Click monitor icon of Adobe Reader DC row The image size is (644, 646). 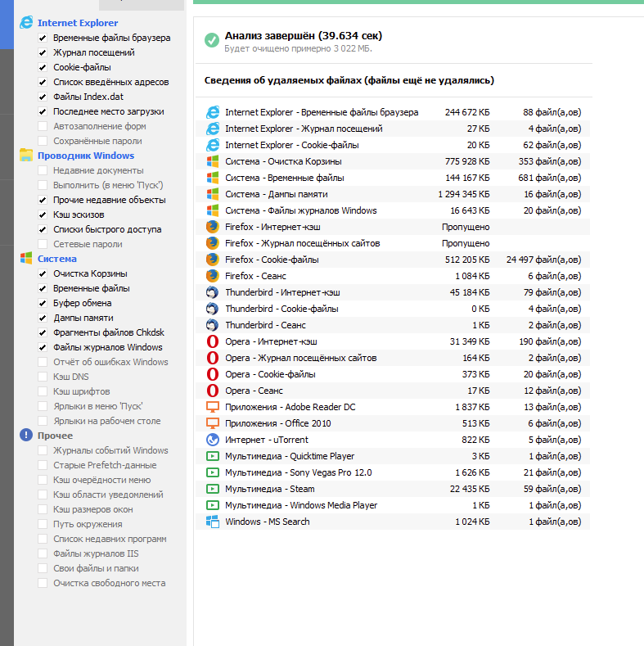[x=213, y=407]
